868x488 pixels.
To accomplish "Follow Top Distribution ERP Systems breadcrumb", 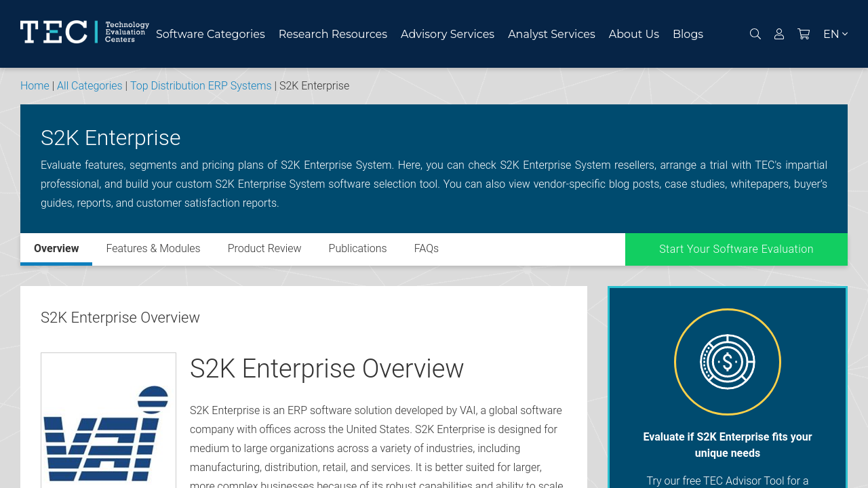I will 201,86.
